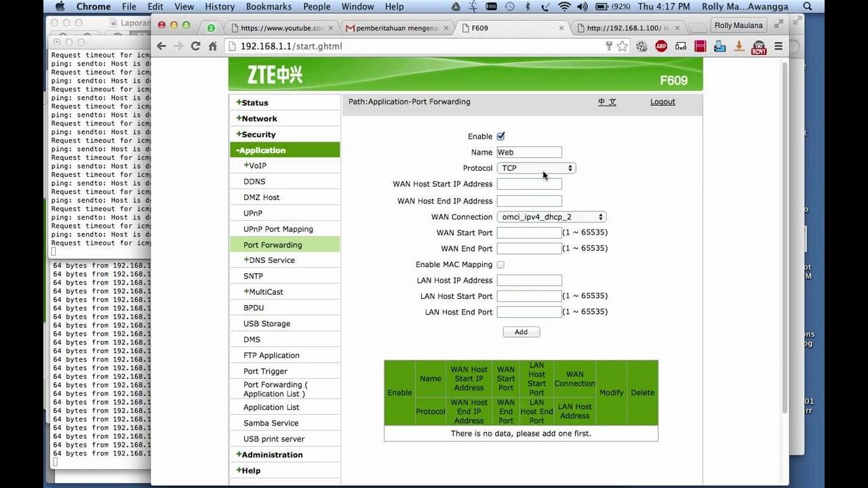Screen dimensions: 868x488
Task: Click the address bar URL
Action: tap(292, 46)
